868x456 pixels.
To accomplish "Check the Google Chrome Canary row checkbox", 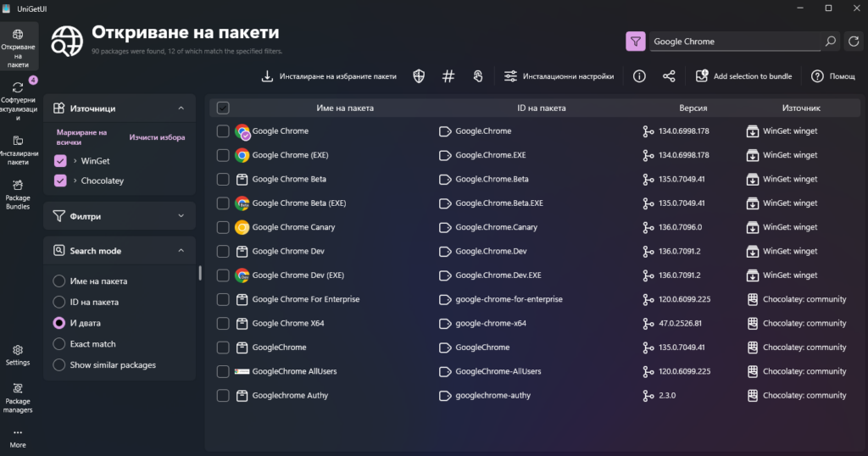I will (x=223, y=227).
